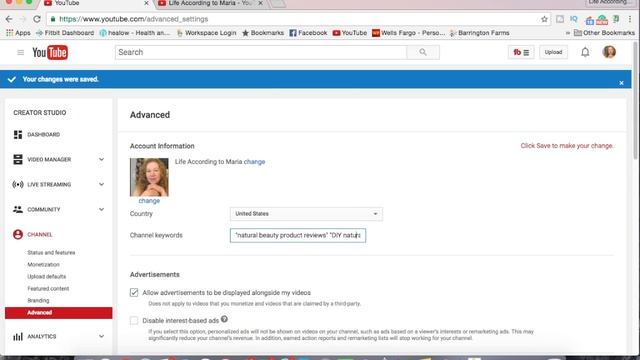The width and height of the screenshot is (640, 360).
Task: Click the browser back arrow
Action: click(x=9, y=19)
